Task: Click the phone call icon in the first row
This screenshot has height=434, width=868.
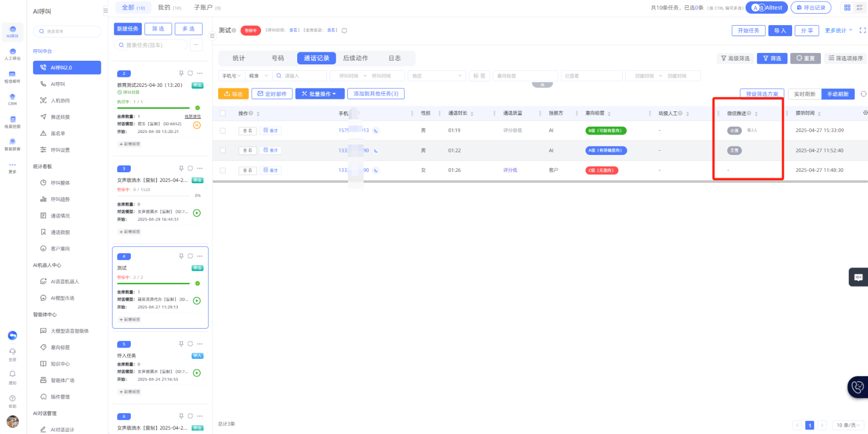Action: [x=376, y=131]
